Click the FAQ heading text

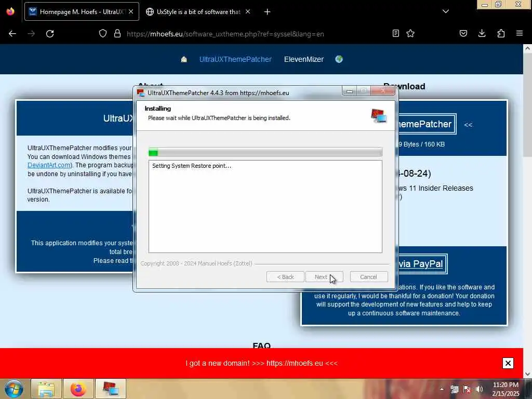[x=262, y=345]
